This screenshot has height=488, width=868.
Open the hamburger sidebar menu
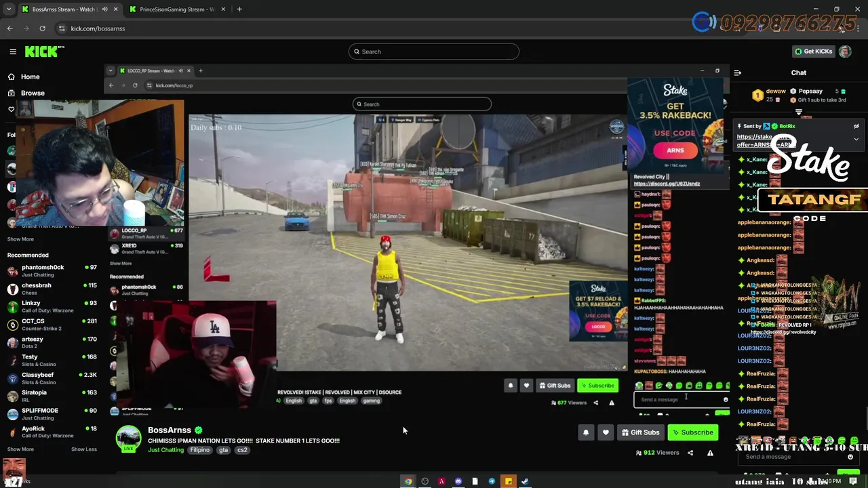point(13,52)
